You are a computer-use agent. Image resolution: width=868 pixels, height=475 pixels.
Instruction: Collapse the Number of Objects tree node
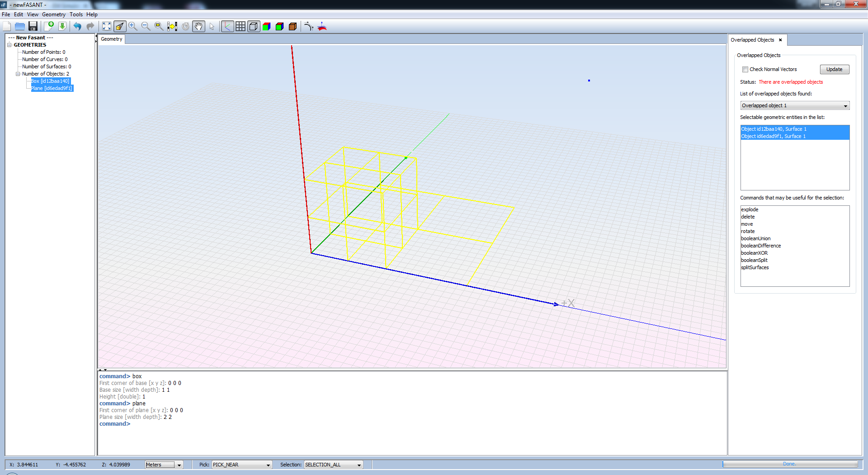point(18,74)
